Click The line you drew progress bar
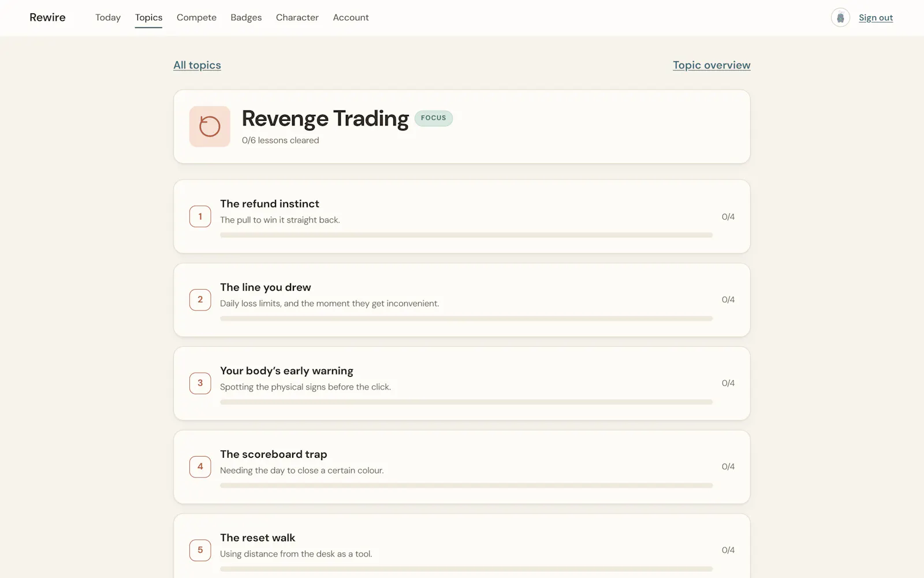 pos(466,318)
